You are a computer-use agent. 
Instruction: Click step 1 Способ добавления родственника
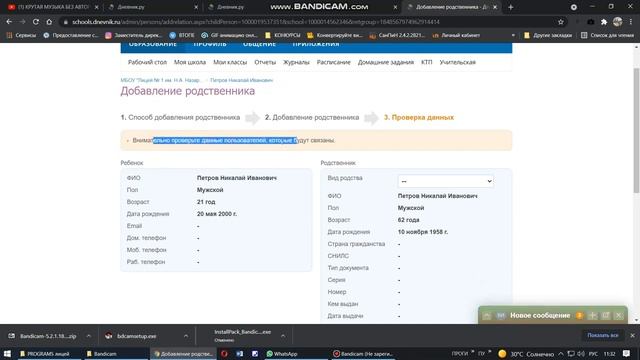pyautogui.click(x=180, y=118)
